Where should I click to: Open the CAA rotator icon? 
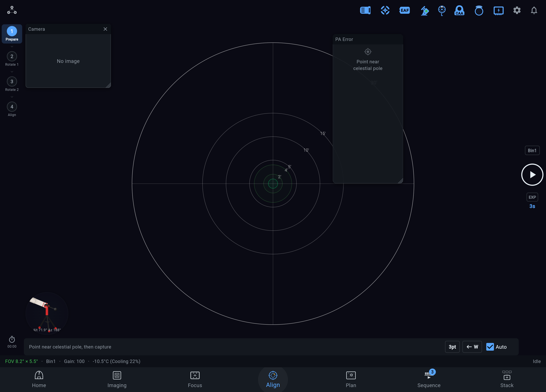[459, 10]
